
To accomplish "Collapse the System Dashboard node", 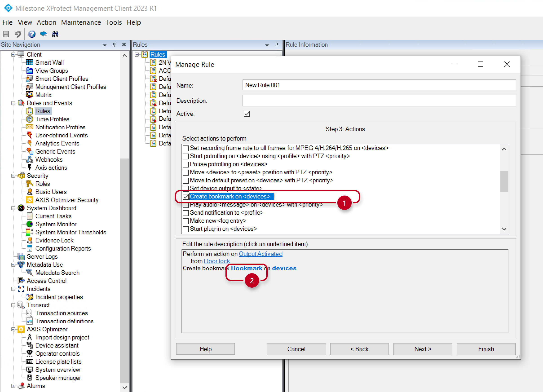I will (13, 208).
